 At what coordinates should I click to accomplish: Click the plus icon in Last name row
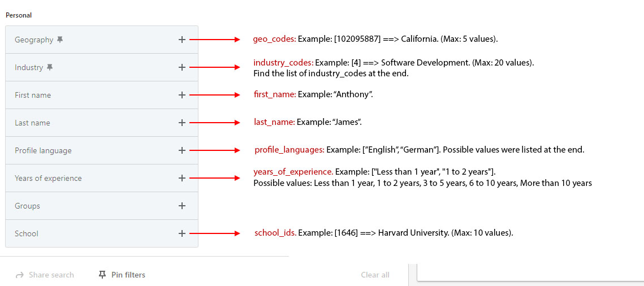[181, 123]
